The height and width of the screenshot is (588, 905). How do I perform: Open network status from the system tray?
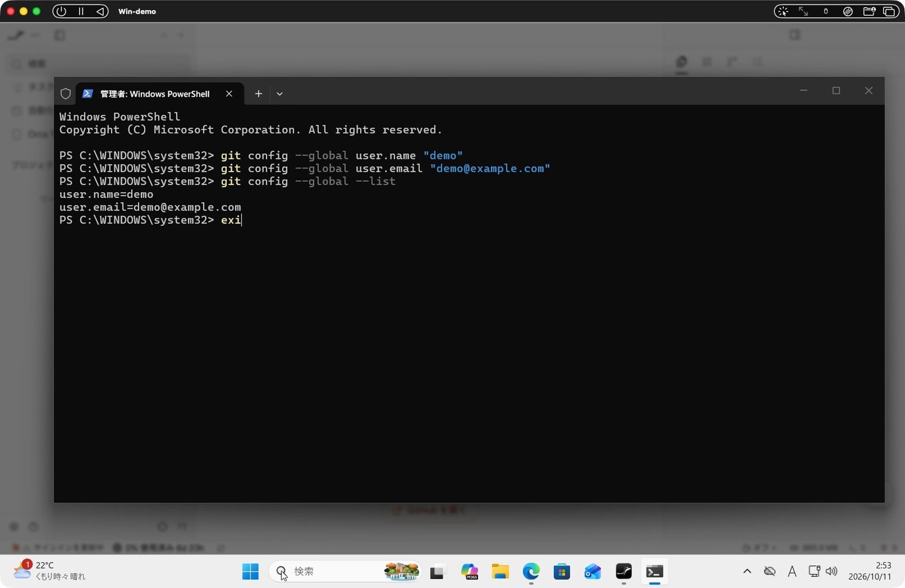pos(814,571)
